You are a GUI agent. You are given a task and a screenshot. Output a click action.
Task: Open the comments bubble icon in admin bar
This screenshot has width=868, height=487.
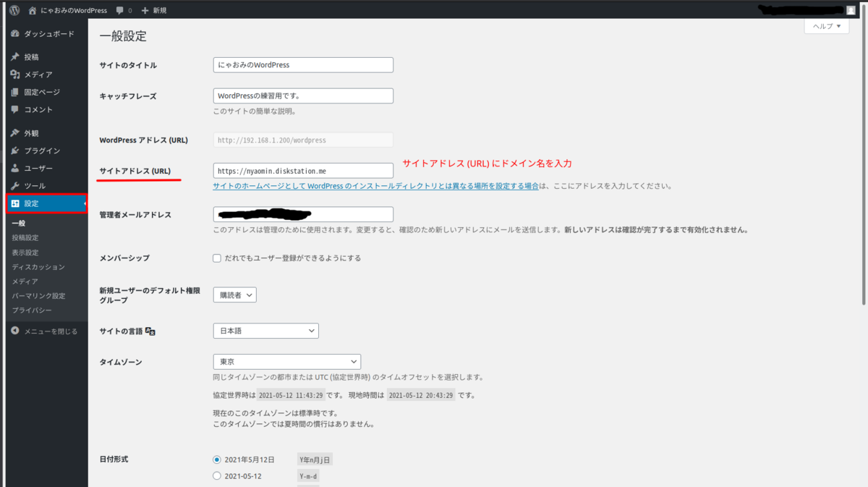pyautogui.click(x=119, y=11)
